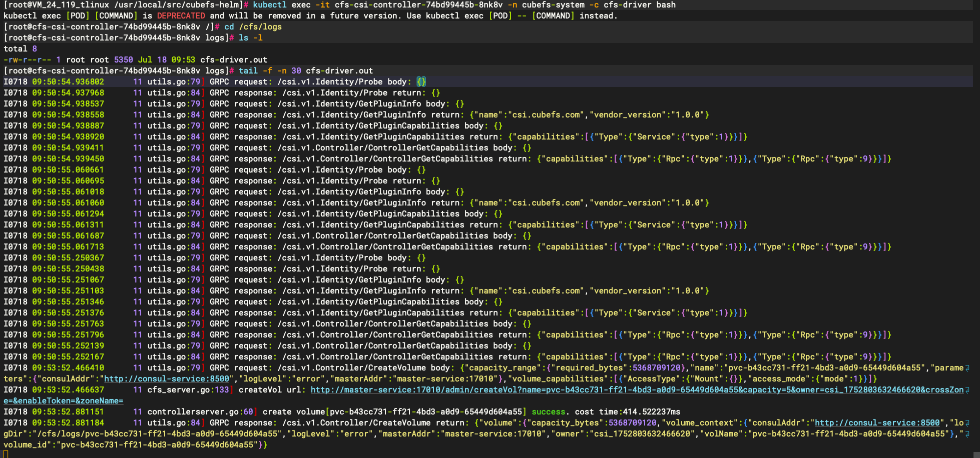Click the line-wrap marker ending the createVol url line

pos(967,389)
